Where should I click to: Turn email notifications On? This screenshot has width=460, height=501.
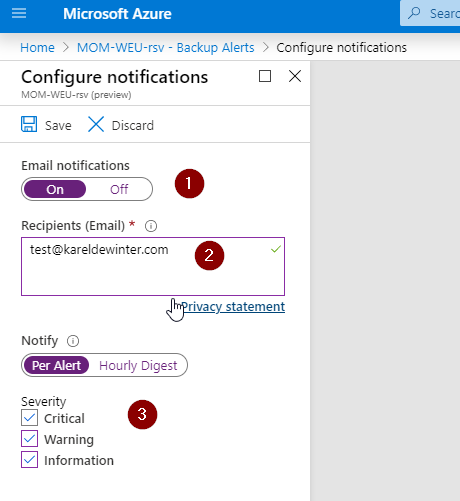pos(55,189)
